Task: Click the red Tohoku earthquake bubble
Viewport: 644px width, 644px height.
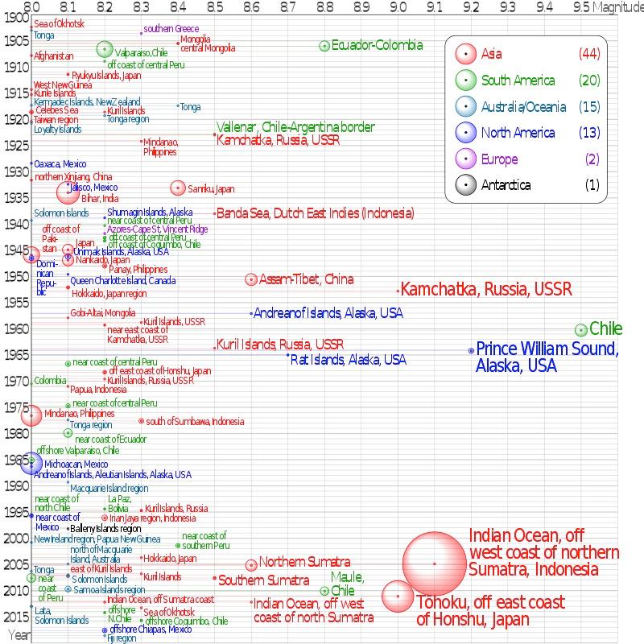Action: point(398,596)
